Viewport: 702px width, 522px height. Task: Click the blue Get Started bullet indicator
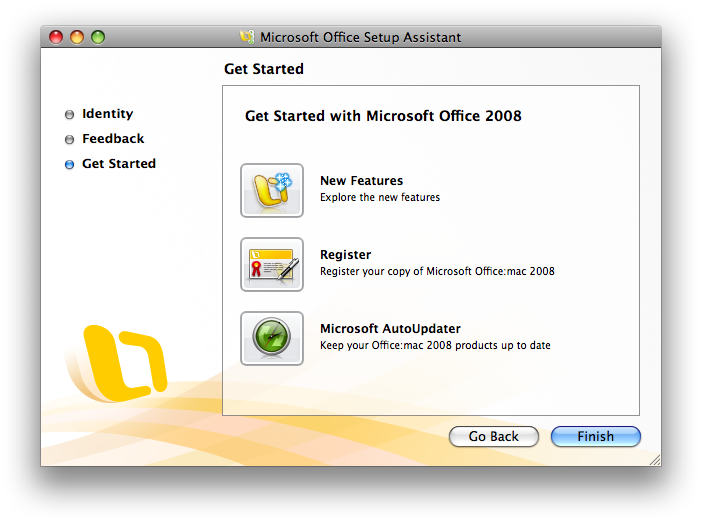(x=69, y=165)
